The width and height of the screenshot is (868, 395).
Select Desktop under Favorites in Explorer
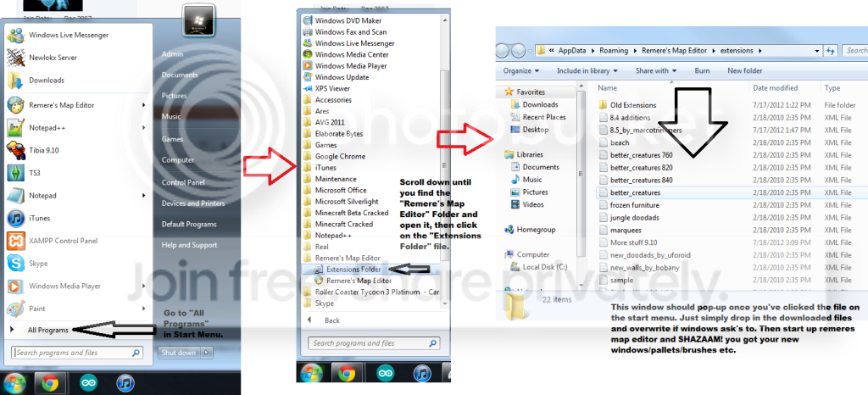[x=536, y=130]
